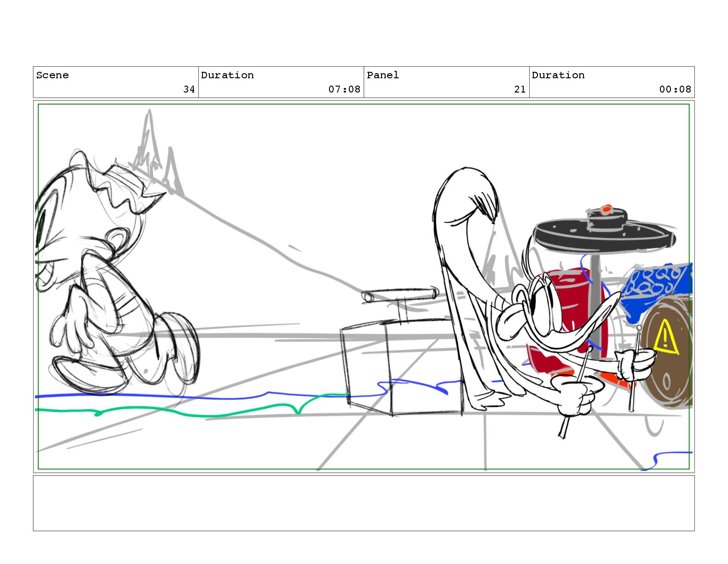
Task: Click the storyboard panel drawing
Action: point(364,287)
